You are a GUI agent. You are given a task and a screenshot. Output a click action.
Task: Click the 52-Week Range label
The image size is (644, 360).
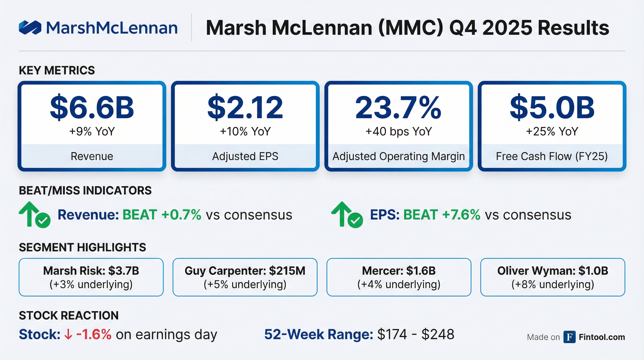point(318,334)
